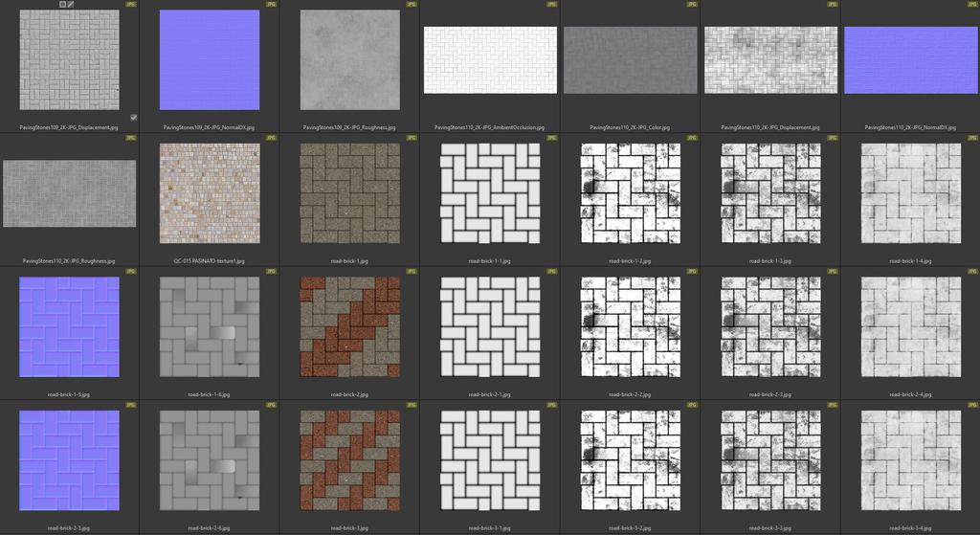The image size is (980, 535).
Task: Click JPG badge on PavingStones109 Displacement tile
Action: tap(131, 5)
